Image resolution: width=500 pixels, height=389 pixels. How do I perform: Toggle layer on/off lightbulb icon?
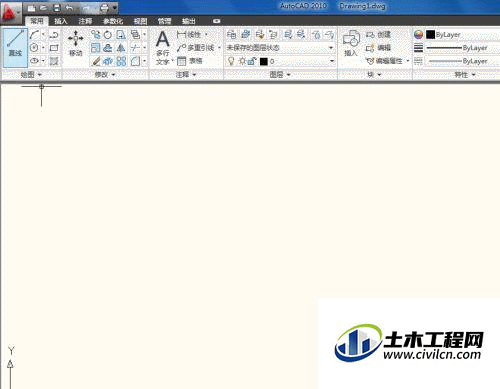(231, 61)
